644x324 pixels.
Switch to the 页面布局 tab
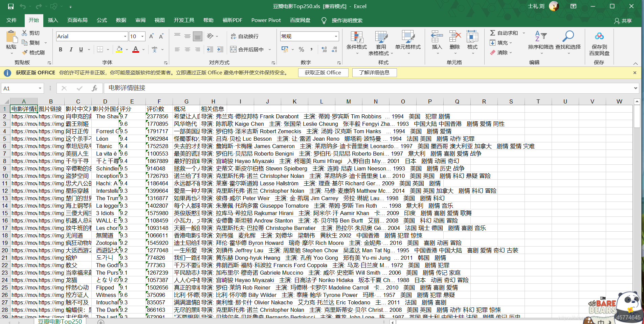tap(77, 20)
